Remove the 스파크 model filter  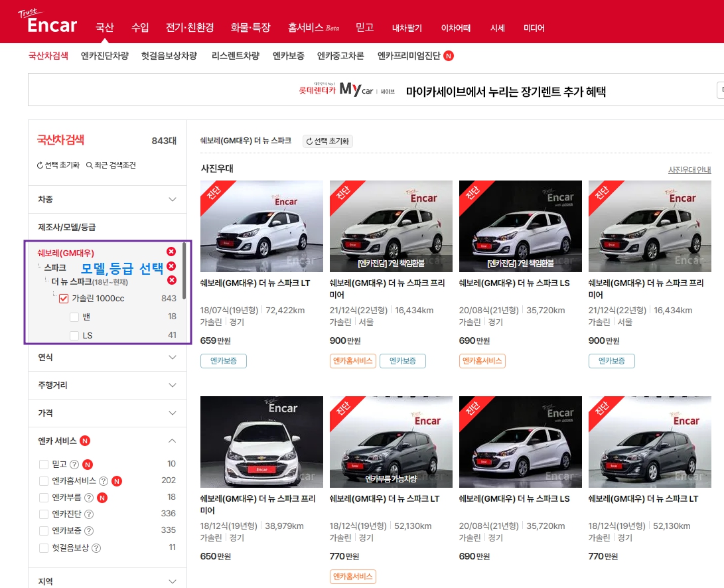click(x=171, y=267)
